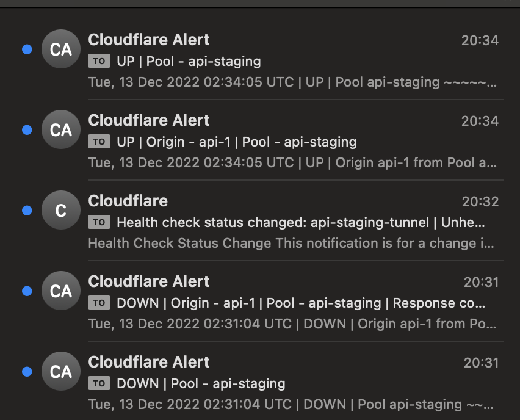Click the CA avatar beside the UP Origin api-1 message
Viewport: 520px width, 420px height.
61,129
